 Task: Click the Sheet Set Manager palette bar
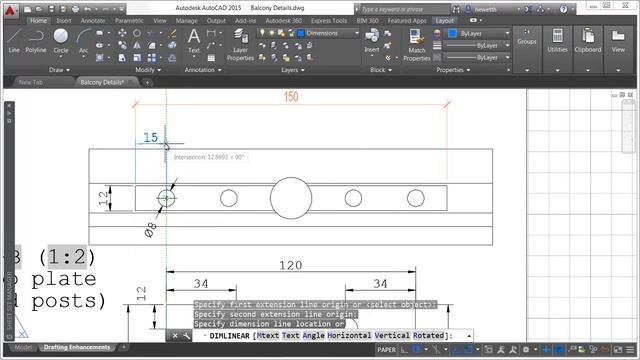coord(9,220)
